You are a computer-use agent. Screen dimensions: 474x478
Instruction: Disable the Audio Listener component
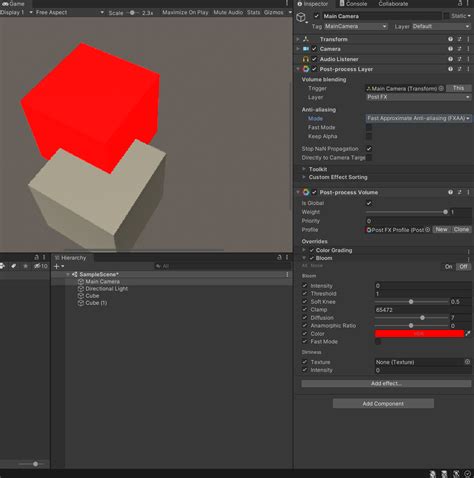[x=314, y=59]
